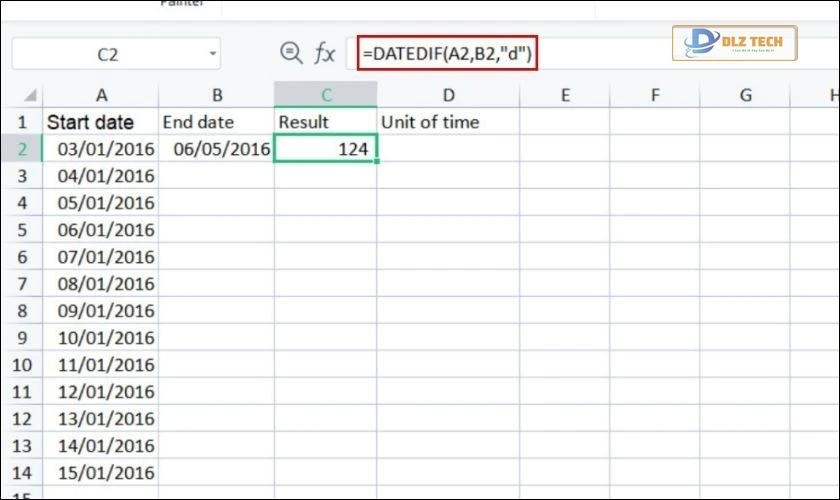This screenshot has height=500, width=840.
Task: Select row 9 header
Action: (x=22, y=338)
